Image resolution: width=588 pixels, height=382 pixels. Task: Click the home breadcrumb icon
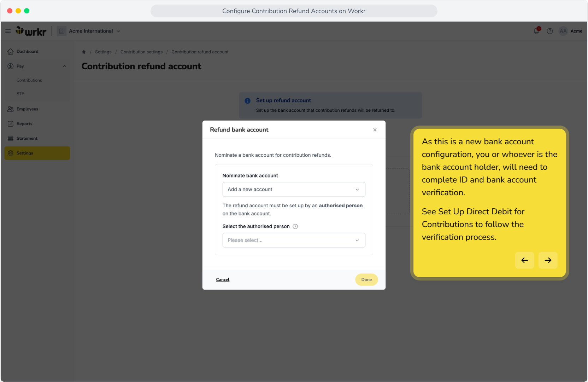[x=84, y=52]
